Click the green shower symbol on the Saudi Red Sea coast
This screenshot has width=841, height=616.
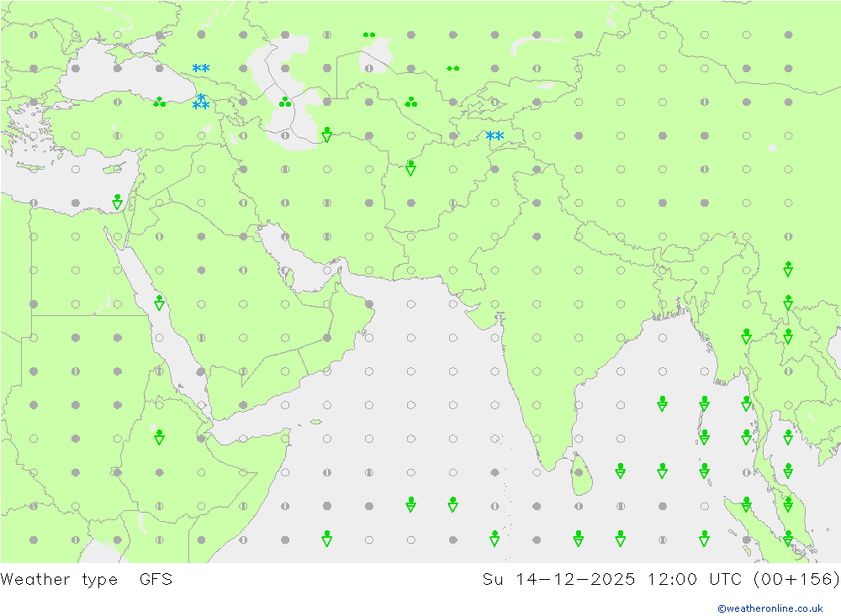159,303
